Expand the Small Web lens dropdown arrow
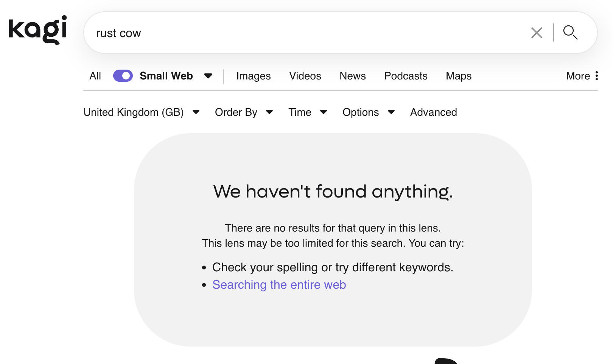Viewport: 613px width, 364px height. (x=208, y=76)
